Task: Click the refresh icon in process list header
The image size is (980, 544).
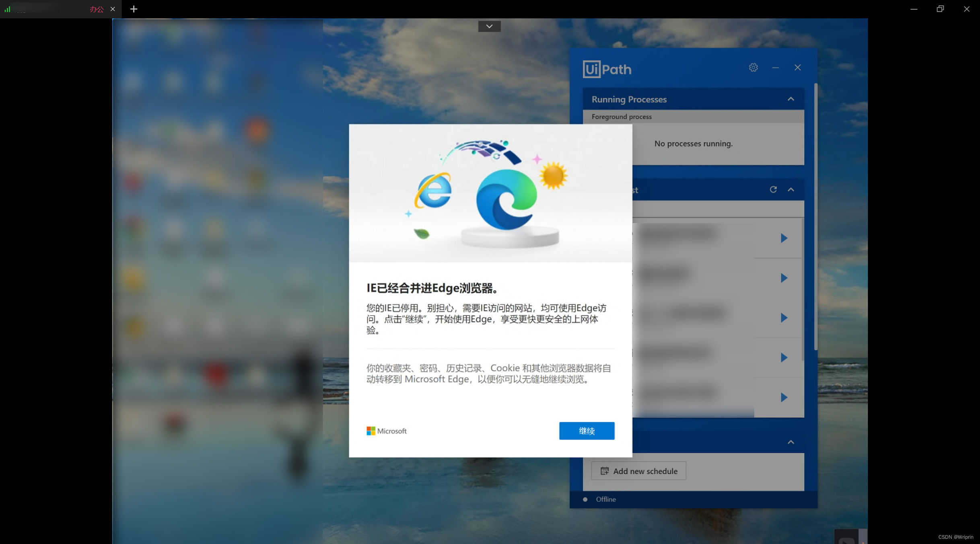Action: point(773,189)
